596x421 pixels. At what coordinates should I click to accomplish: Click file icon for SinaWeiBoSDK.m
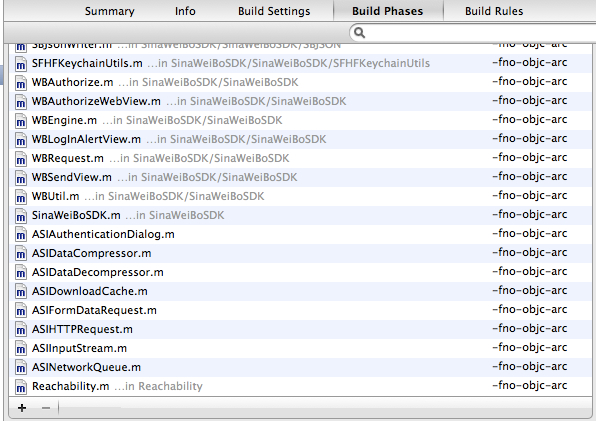point(21,216)
